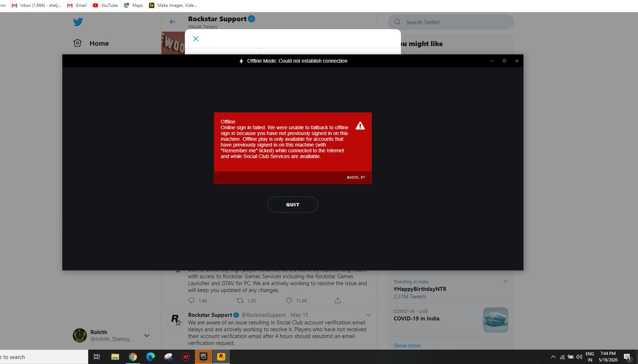
Task: Open Microsoft Edge from taskbar
Action: pos(150,357)
